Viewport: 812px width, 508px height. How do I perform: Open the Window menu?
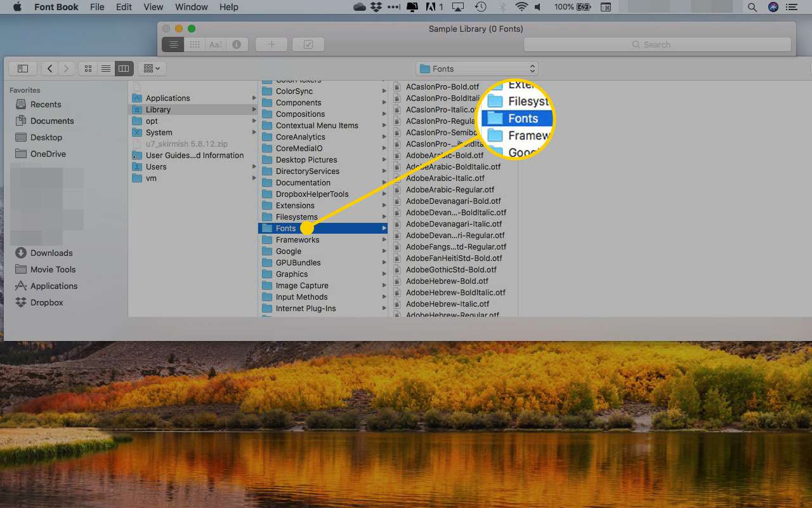tap(192, 7)
